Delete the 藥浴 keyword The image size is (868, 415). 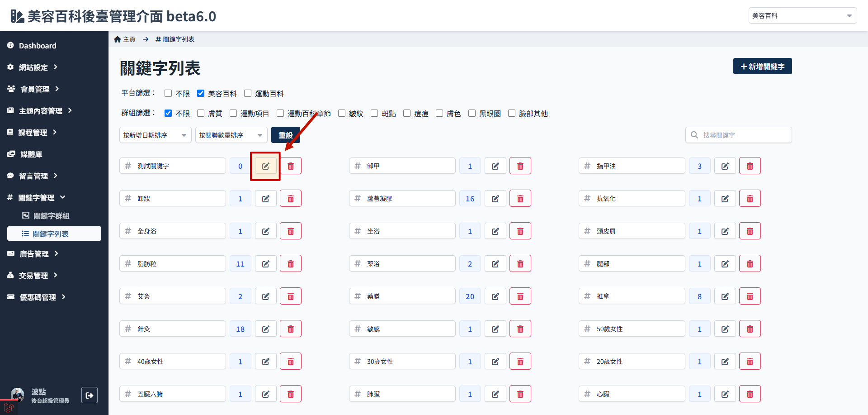coord(520,264)
